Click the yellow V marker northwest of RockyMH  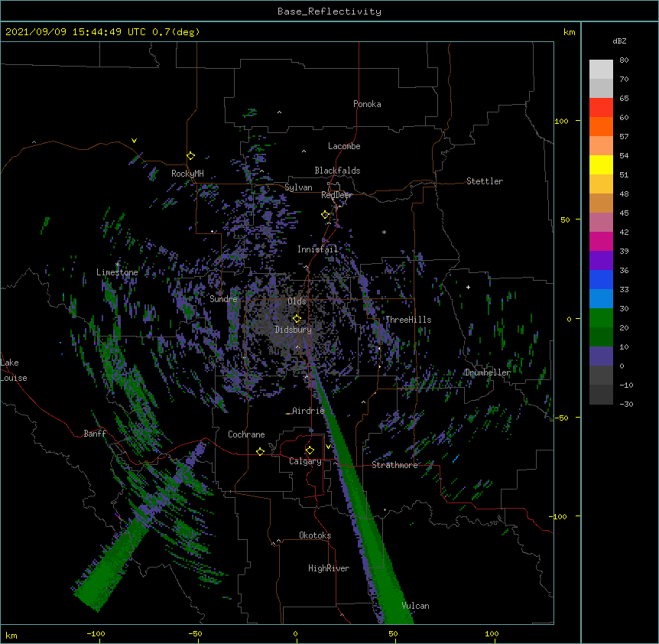[x=134, y=141]
